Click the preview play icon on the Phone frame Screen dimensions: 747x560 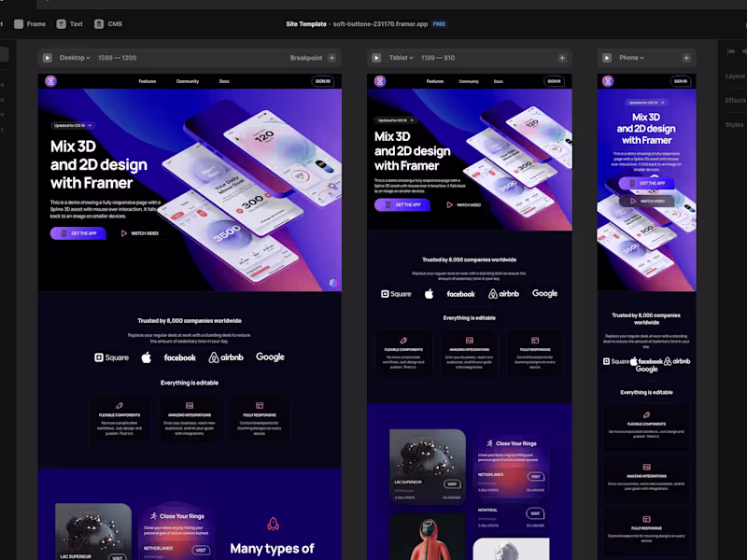tap(608, 57)
